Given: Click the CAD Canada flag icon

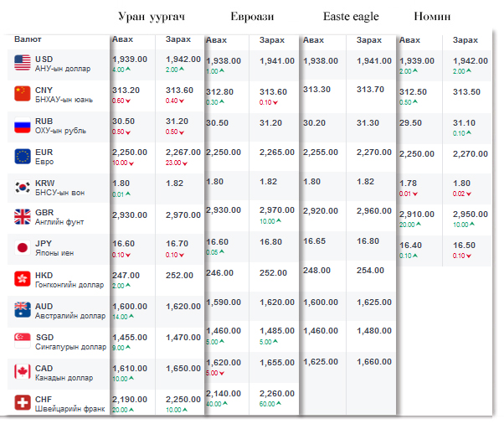Looking at the screenshot, I should 23,371.
